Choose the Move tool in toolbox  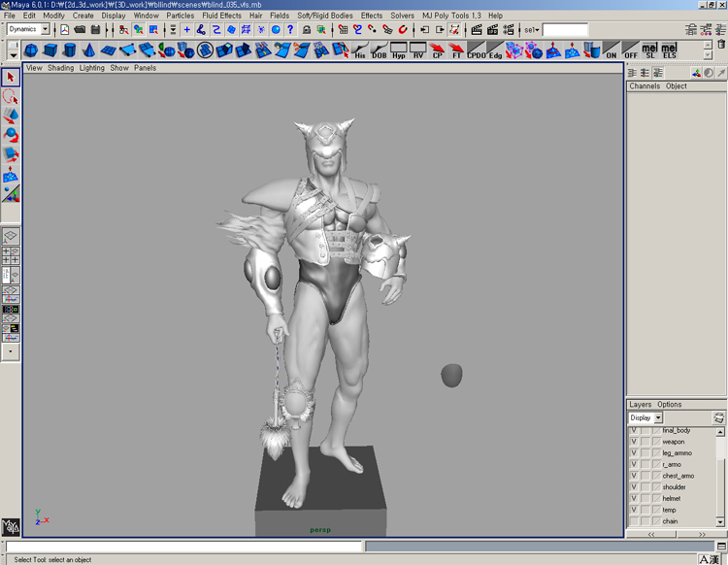tap(11, 116)
